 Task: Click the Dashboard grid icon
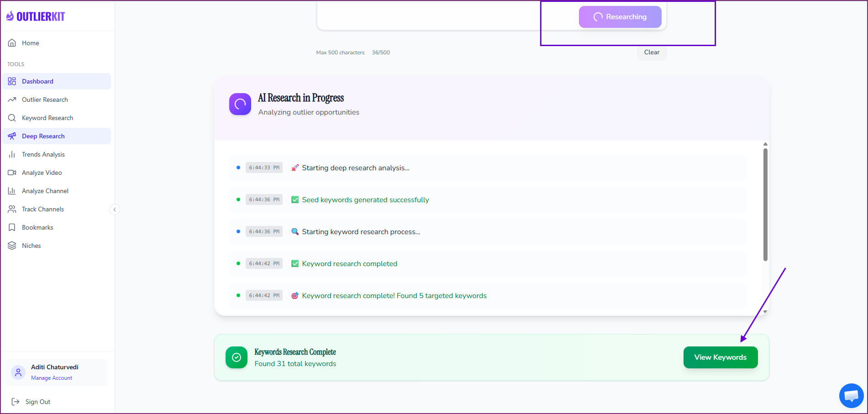click(x=12, y=81)
